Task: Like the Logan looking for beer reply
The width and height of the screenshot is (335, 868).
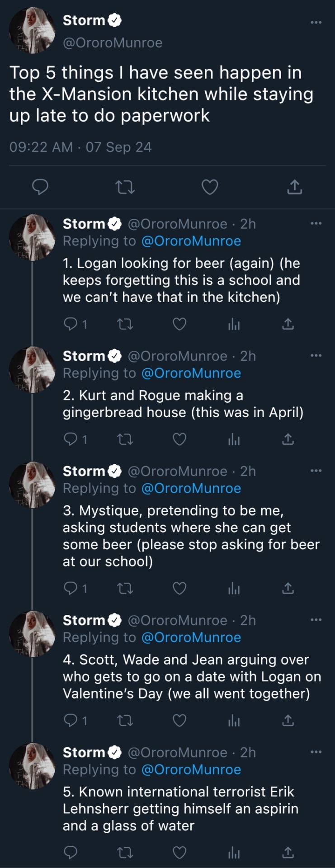Action: pyautogui.click(x=179, y=324)
